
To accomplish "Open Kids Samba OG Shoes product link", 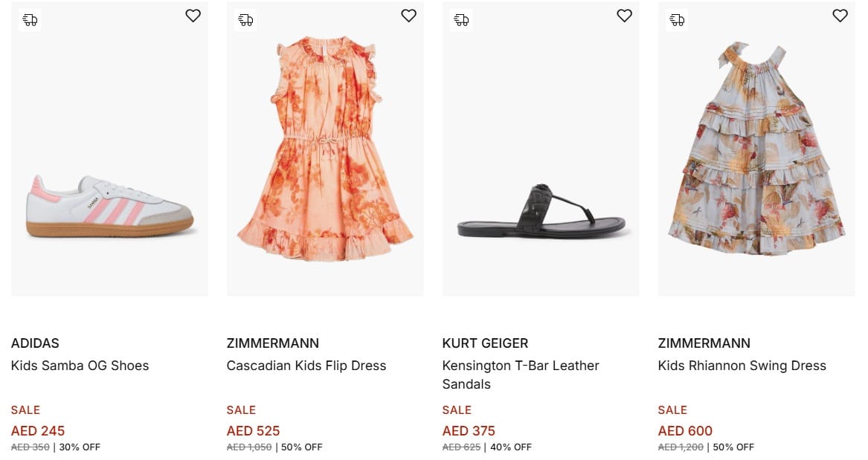I will click(80, 366).
